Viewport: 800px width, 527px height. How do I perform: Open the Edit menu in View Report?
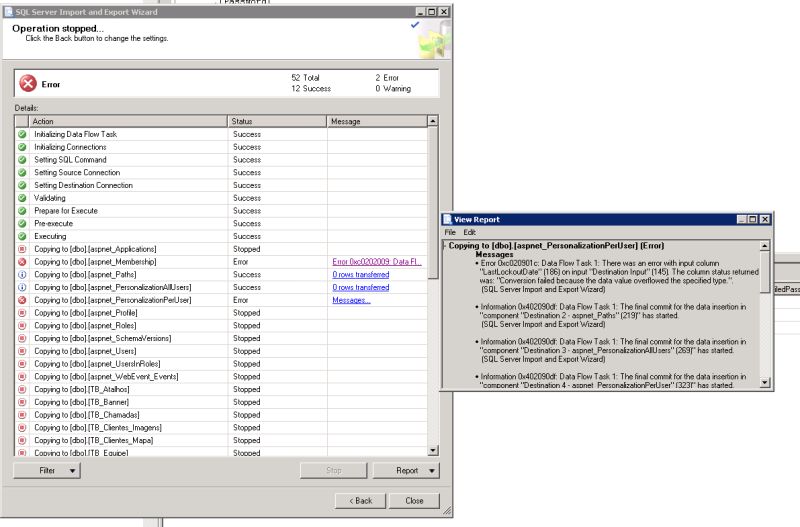pos(469,232)
